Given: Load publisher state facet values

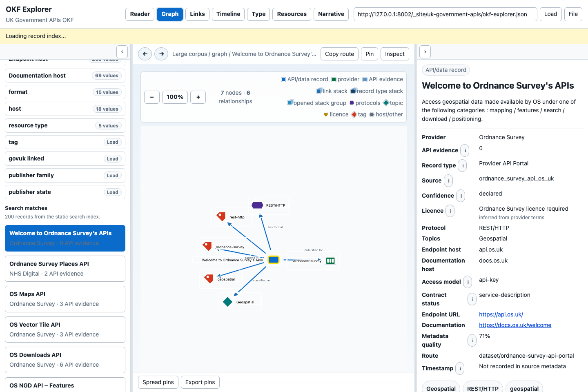Looking at the screenshot, I should [112, 192].
